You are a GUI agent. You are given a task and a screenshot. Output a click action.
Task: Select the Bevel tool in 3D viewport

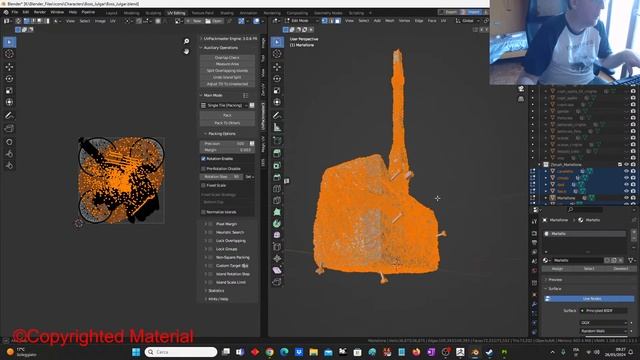pyautogui.click(x=277, y=177)
